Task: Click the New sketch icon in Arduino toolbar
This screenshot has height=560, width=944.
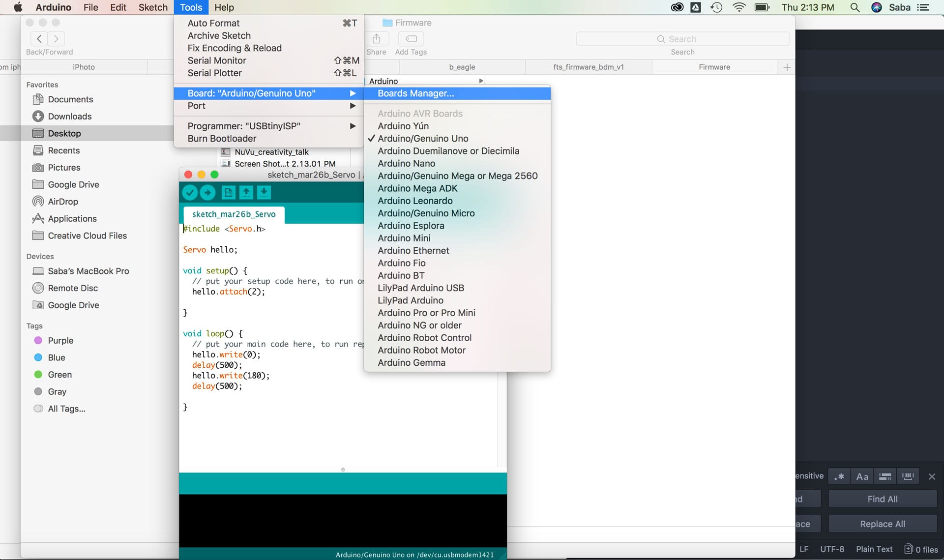Action: (228, 192)
